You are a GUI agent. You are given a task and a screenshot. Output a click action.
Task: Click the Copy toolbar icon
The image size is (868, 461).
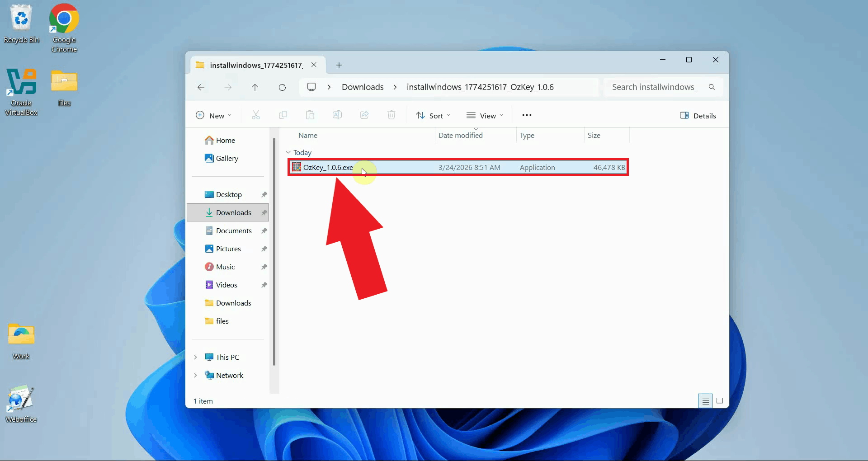click(283, 115)
